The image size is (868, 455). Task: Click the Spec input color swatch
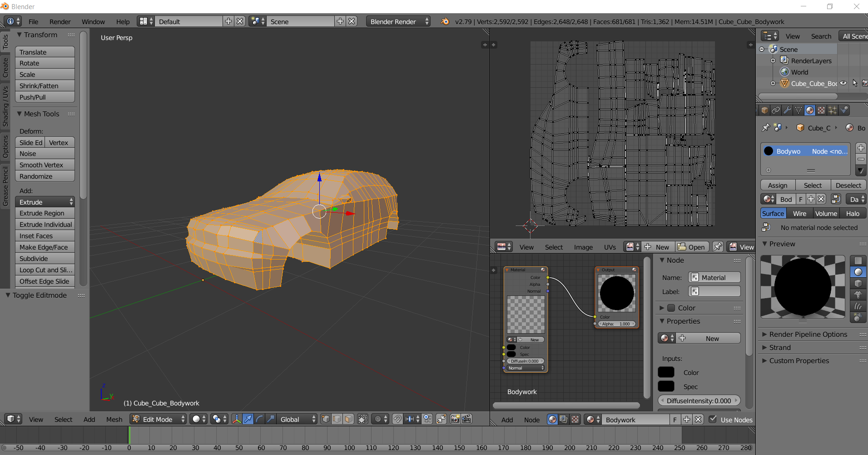coord(666,386)
